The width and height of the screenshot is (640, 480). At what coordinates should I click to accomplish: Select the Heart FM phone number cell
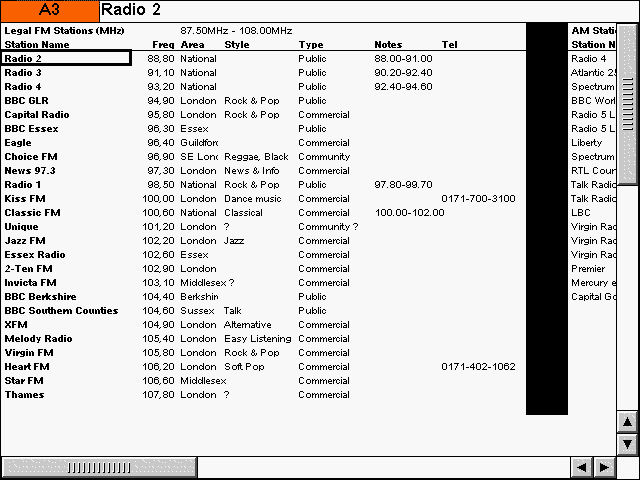coord(478,366)
